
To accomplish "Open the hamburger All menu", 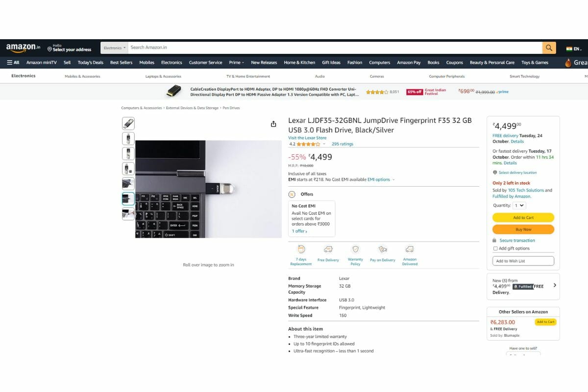I will [x=13, y=63].
